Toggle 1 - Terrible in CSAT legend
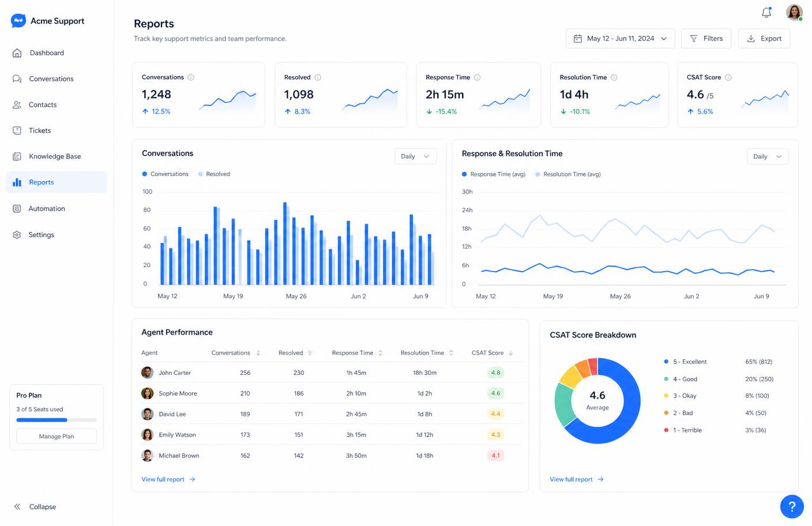812x526 pixels. pos(683,430)
